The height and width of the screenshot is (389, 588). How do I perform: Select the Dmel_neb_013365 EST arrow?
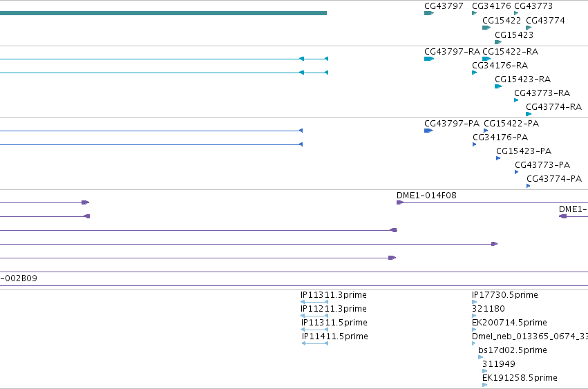475,343
